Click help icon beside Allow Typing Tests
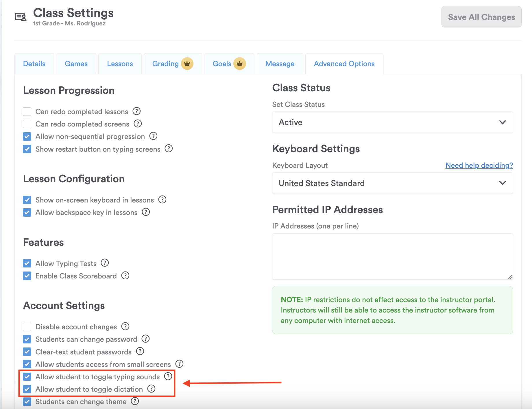 coord(105,263)
